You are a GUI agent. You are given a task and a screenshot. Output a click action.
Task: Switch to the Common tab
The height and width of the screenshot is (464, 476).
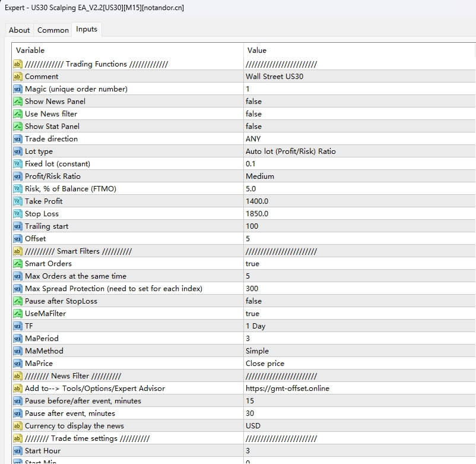(x=53, y=30)
